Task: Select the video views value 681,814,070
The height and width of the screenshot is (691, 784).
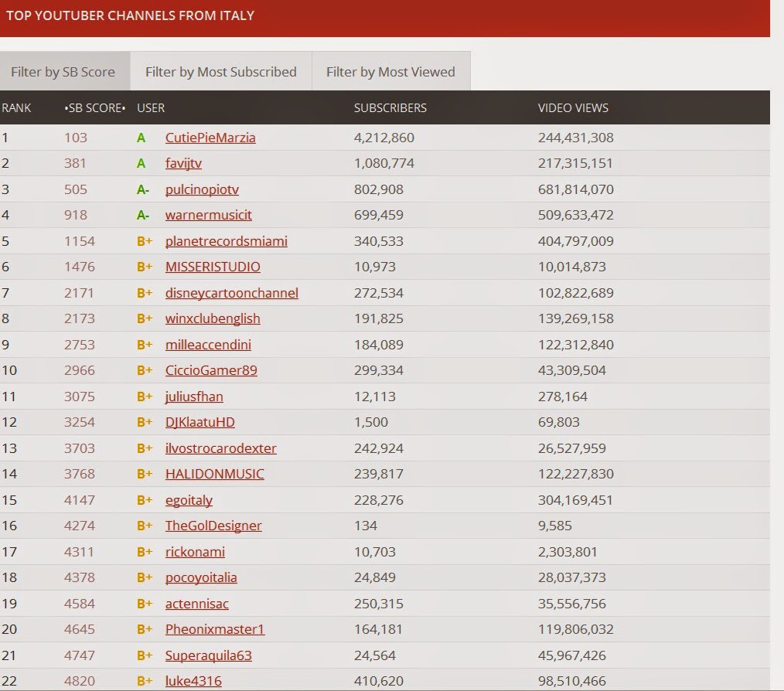Action: point(576,189)
